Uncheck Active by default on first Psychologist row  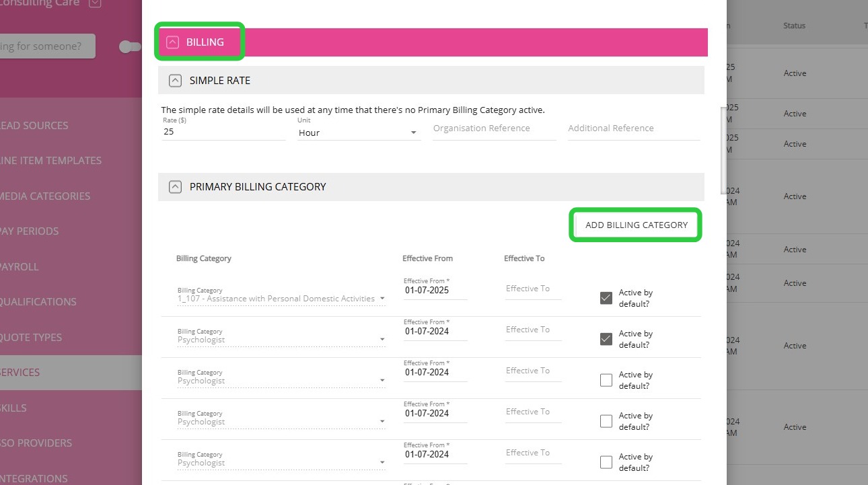[606, 339]
